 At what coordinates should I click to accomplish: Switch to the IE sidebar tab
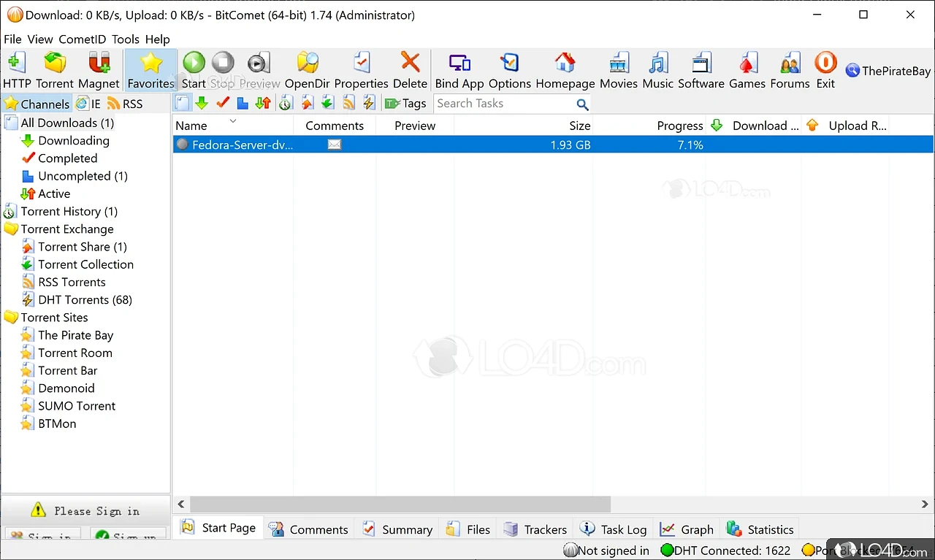pos(88,104)
